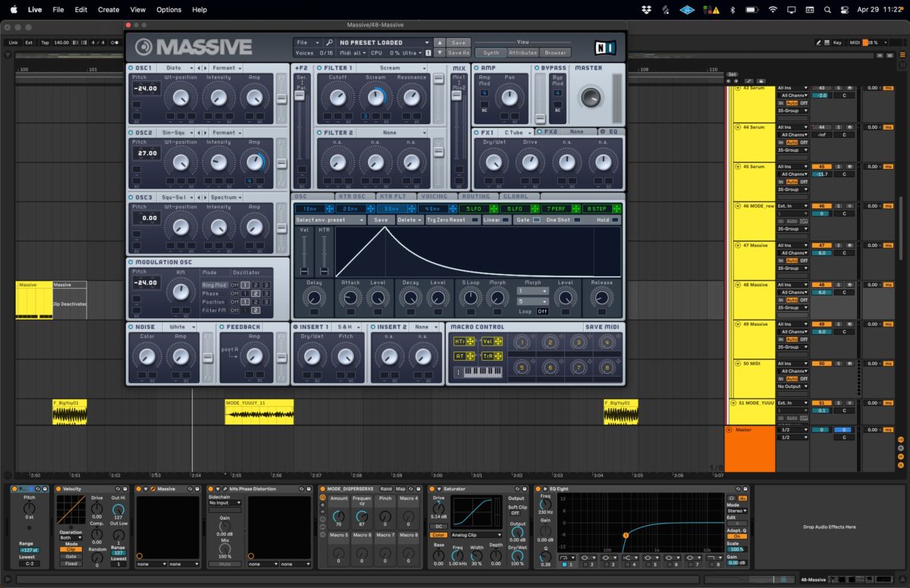The image size is (910, 588).
Task: Open the Insert 1 S&H dropdown
Action: click(x=348, y=327)
